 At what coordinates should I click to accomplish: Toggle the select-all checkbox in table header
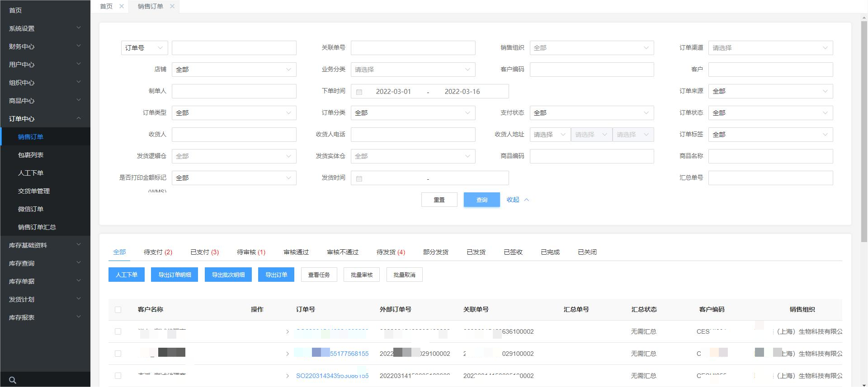pos(118,310)
